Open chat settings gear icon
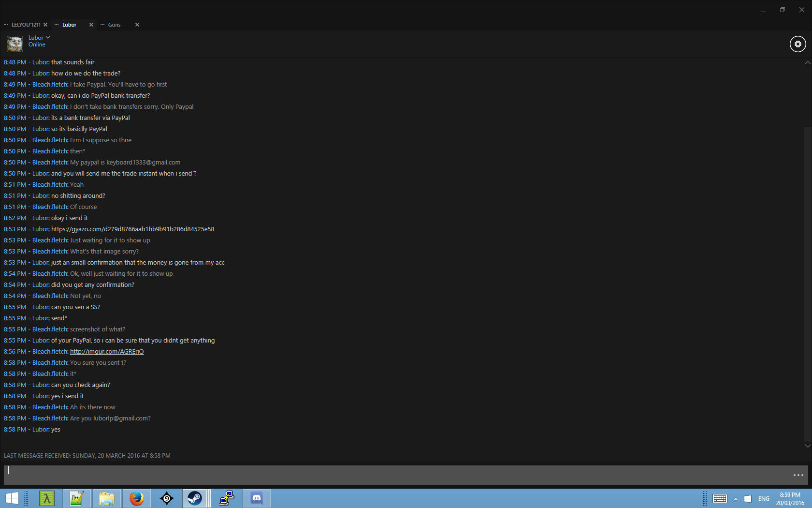 (797, 44)
